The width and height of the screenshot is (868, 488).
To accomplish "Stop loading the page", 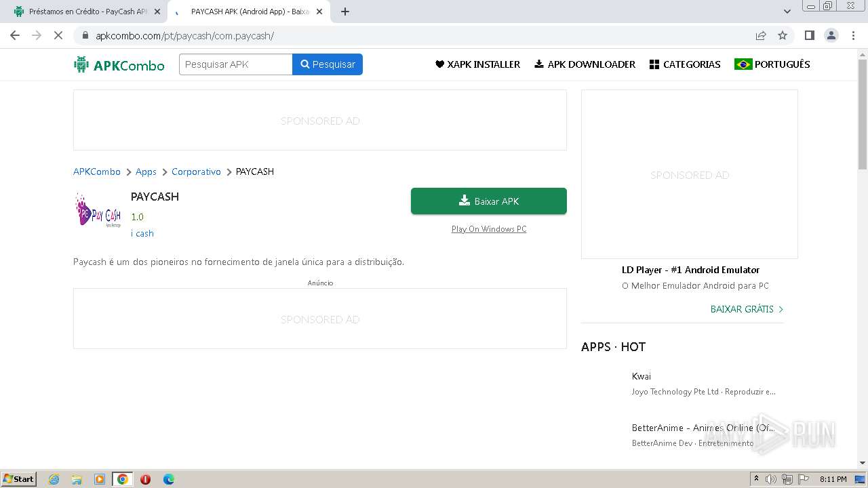I will point(58,35).
